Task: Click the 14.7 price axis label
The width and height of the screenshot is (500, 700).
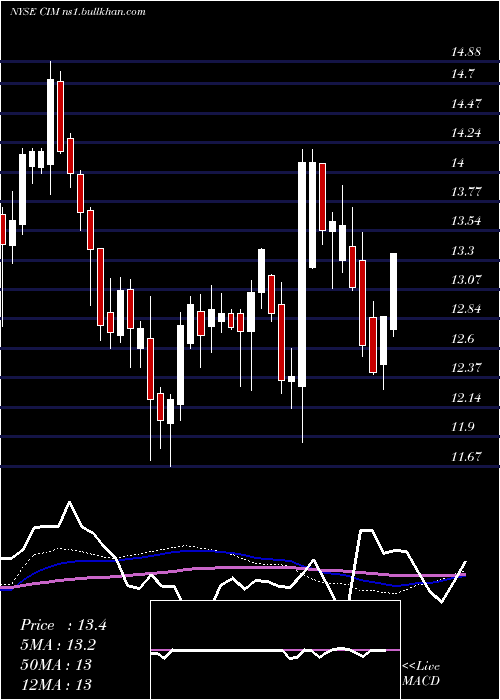Action: 462,74
